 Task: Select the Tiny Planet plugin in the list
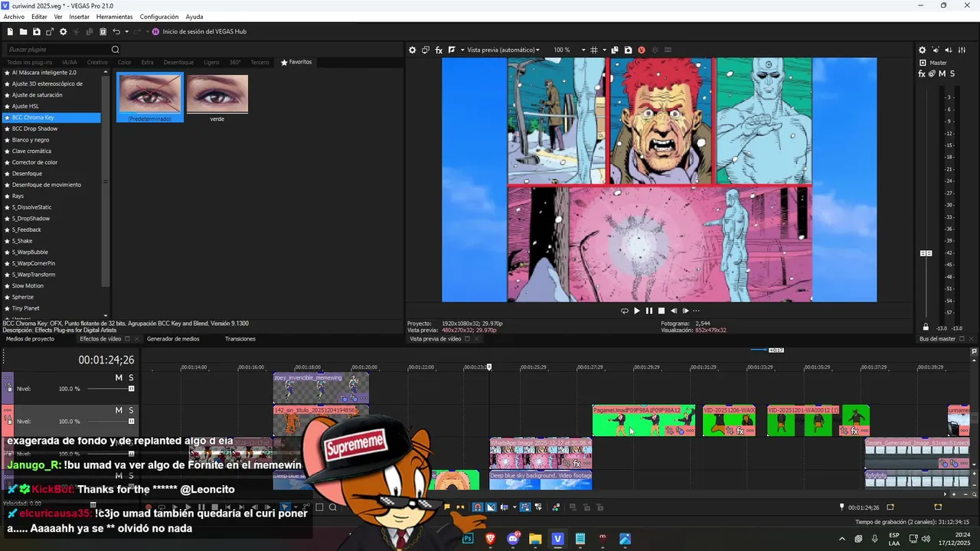click(51, 308)
